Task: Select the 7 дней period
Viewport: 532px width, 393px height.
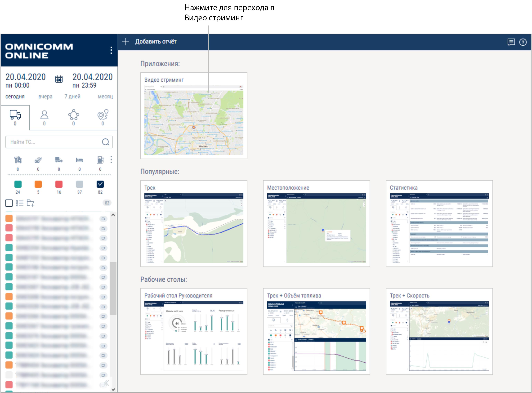Action: [72, 97]
